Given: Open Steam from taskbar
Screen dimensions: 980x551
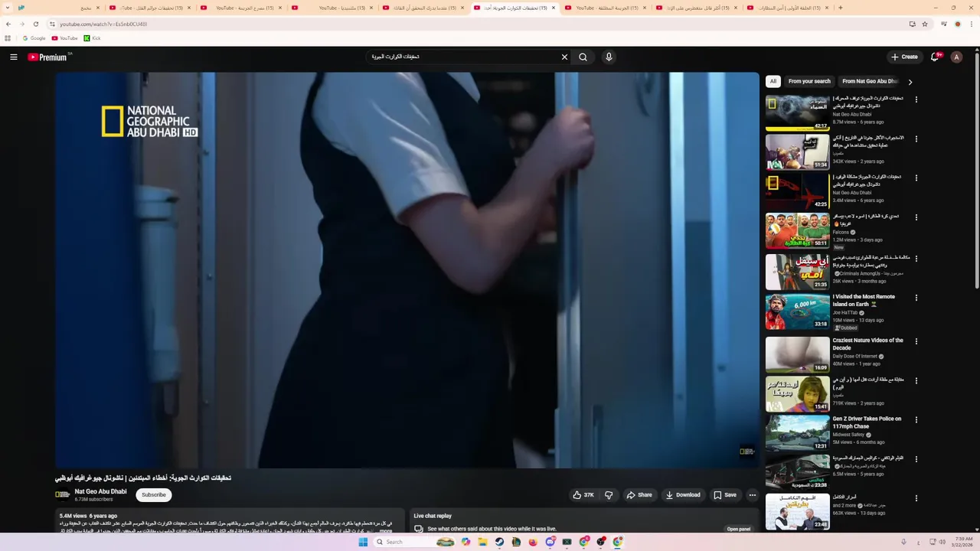Looking at the screenshot, I should click(x=499, y=542).
